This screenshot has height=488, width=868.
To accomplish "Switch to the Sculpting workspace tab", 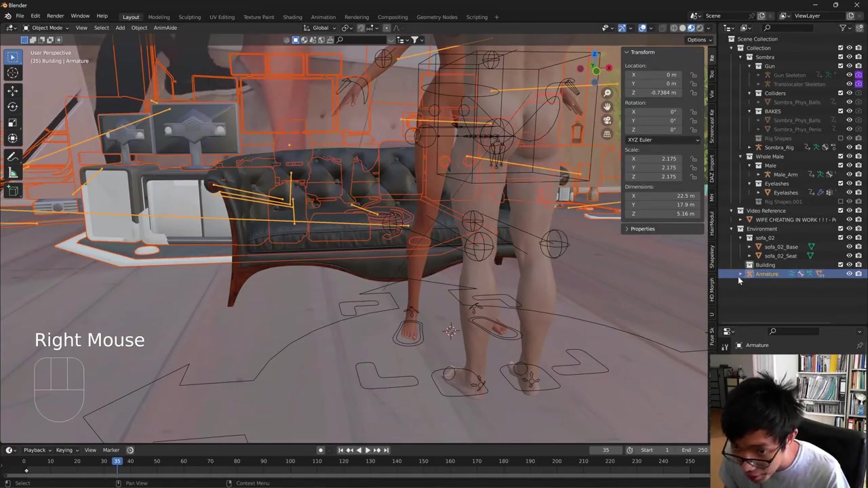I will tap(189, 17).
